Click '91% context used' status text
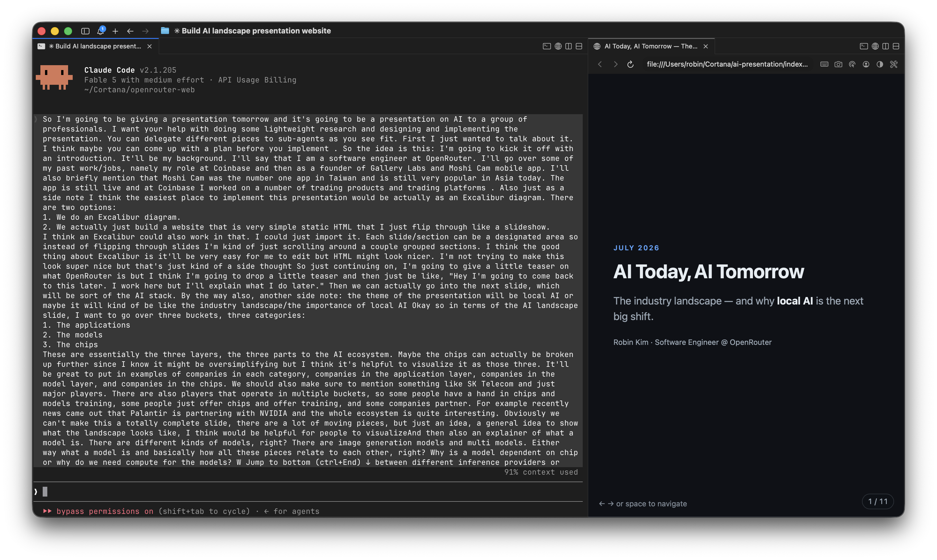Screen dimensions: 937x560 point(541,472)
